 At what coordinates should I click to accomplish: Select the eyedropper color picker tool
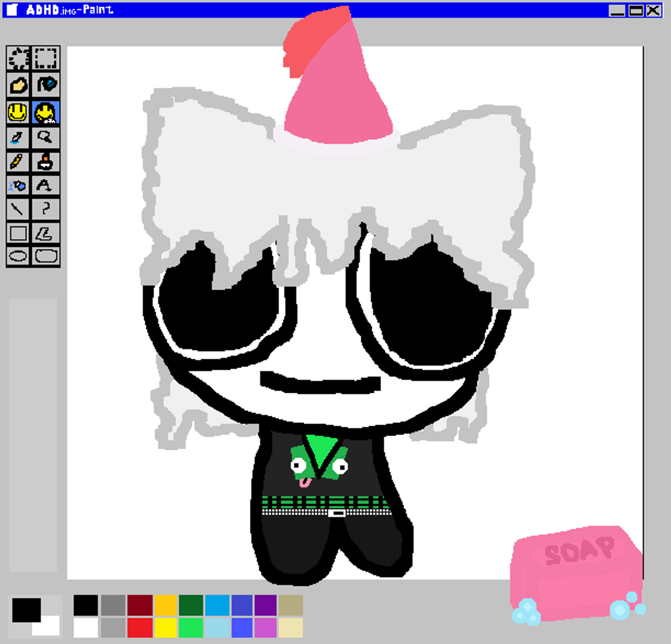18,137
